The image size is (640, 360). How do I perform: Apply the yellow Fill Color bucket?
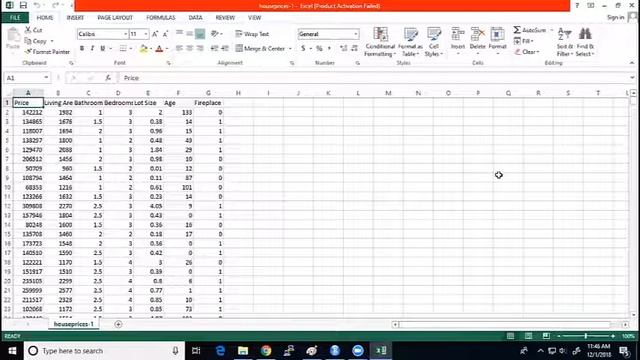point(144,49)
